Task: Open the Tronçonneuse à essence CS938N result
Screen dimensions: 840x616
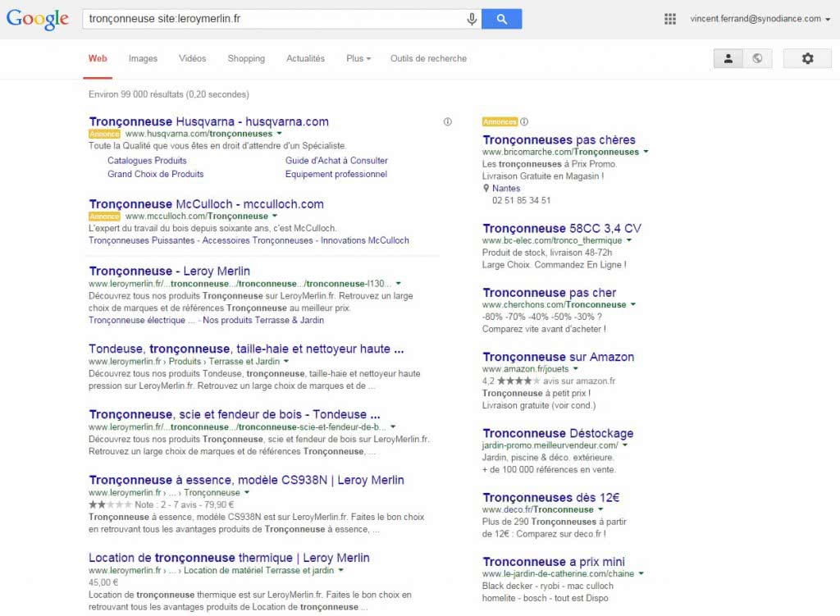Action: pos(246,480)
